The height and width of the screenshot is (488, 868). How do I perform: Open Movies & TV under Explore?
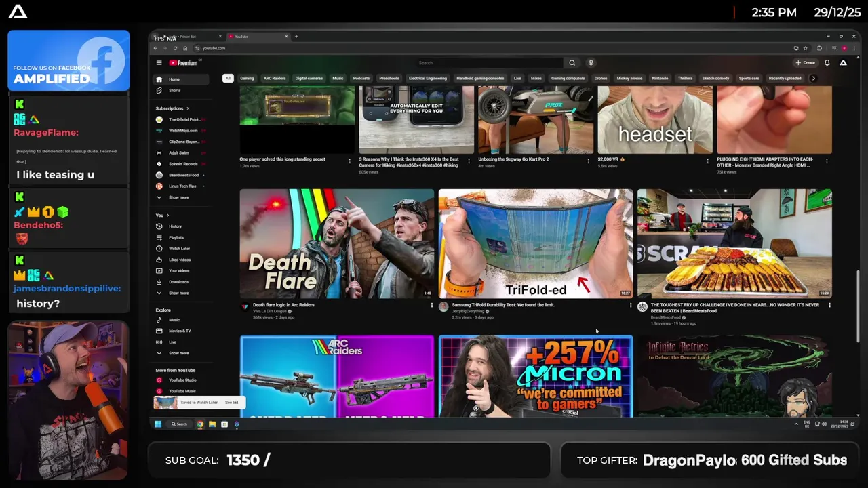coord(181,331)
